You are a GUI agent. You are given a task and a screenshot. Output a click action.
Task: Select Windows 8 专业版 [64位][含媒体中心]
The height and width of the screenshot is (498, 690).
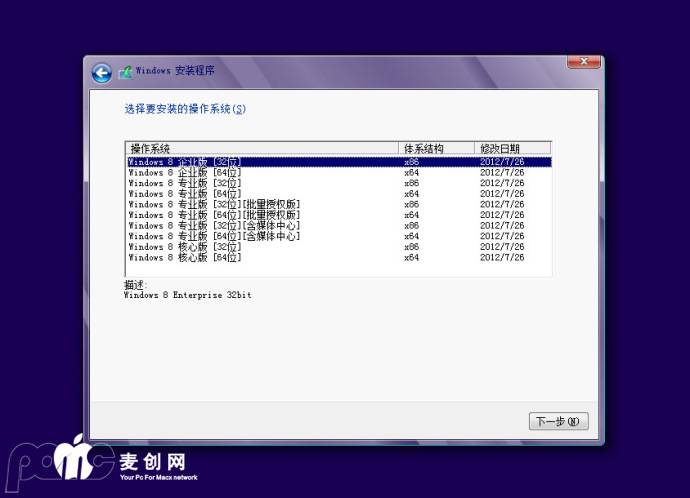click(x=213, y=236)
